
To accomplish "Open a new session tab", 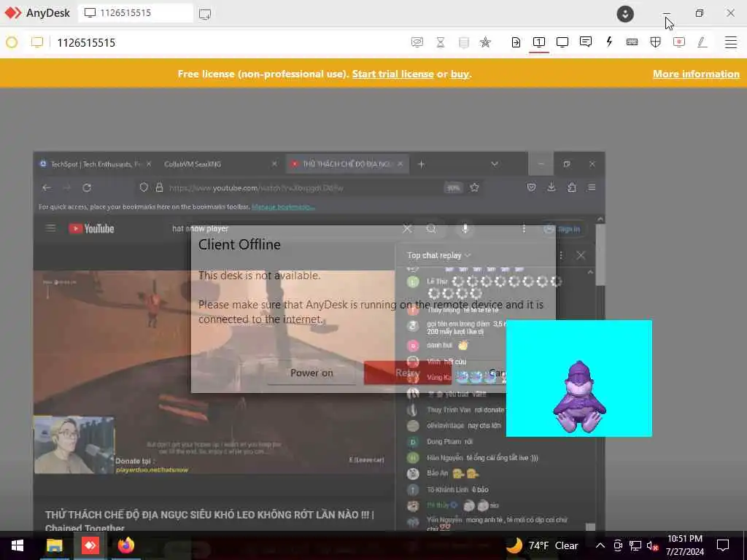I will tap(205, 14).
